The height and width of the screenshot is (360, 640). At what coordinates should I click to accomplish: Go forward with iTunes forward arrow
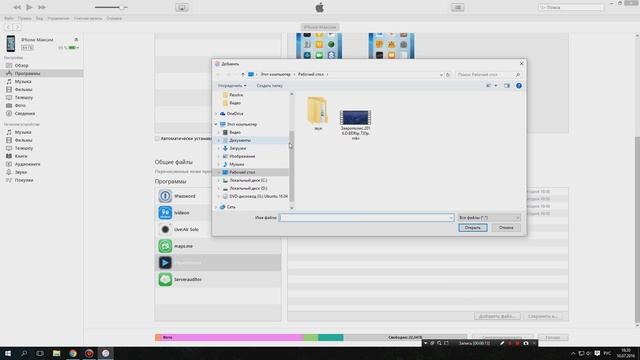pos(17,27)
